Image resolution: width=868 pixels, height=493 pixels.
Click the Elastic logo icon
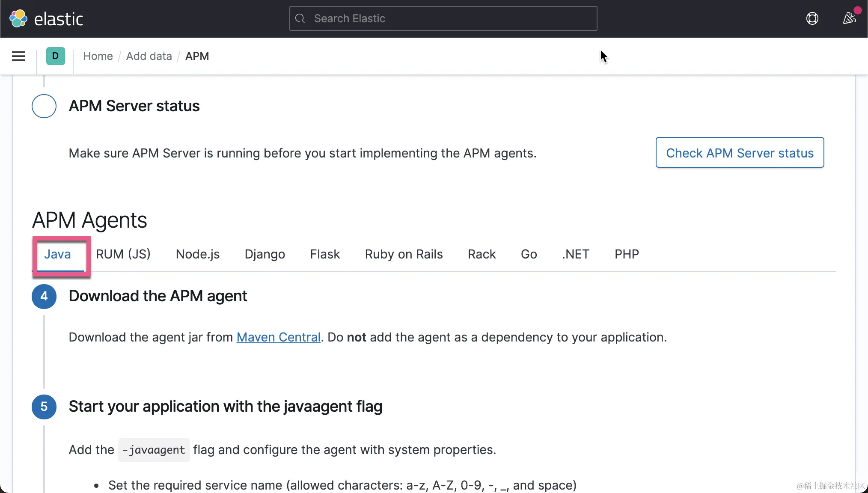18,19
